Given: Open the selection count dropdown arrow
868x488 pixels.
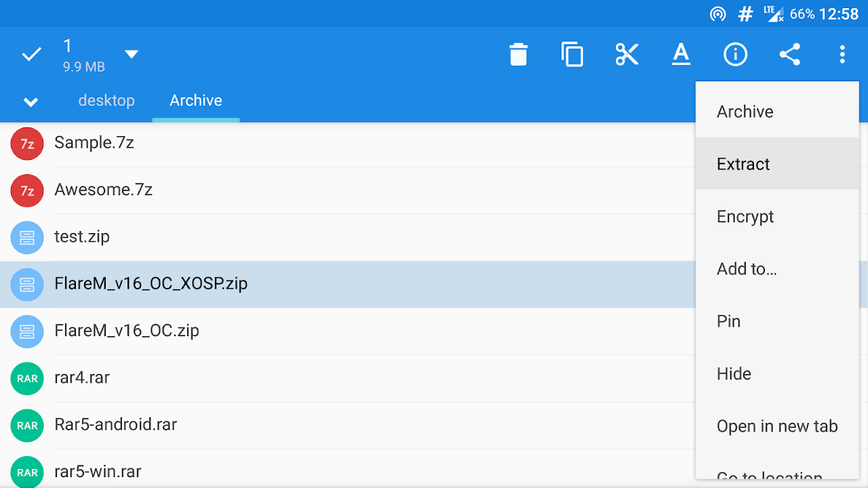Looking at the screenshot, I should [132, 54].
